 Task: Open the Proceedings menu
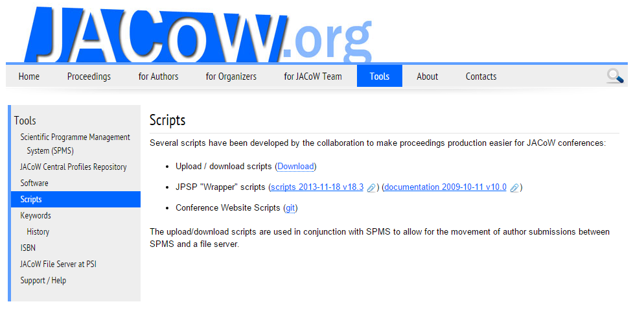pyautogui.click(x=89, y=76)
